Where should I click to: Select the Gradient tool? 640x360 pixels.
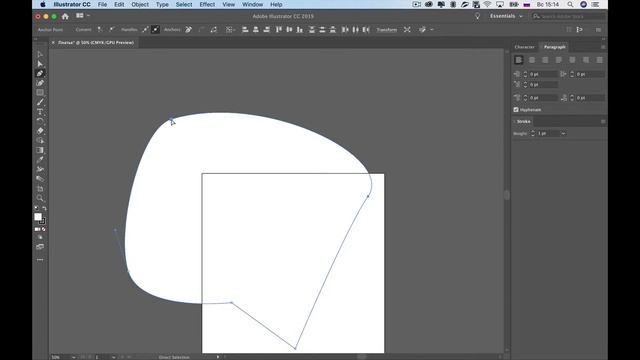pyautogui.click(x=40, y=150)
